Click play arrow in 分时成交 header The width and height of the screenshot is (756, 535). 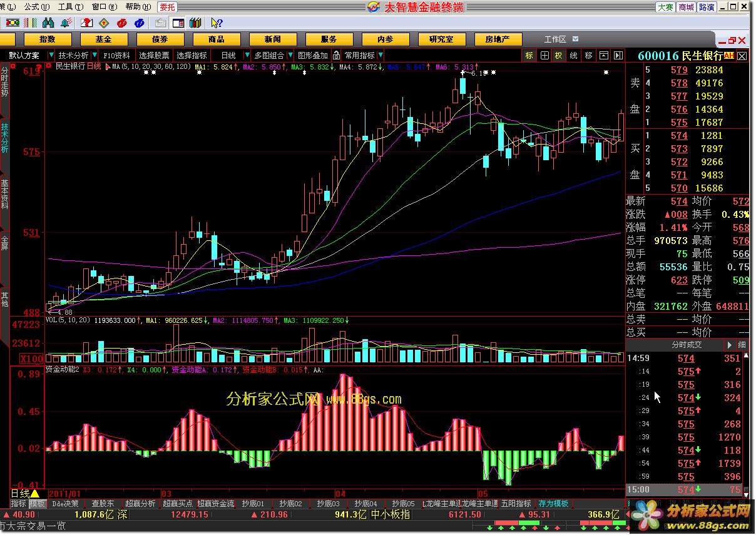pyautogui.click(x=729, y=345)
